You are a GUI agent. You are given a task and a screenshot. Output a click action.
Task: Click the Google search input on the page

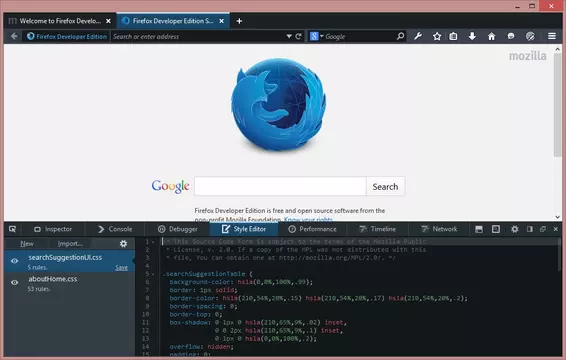click(x=280, y=186)
